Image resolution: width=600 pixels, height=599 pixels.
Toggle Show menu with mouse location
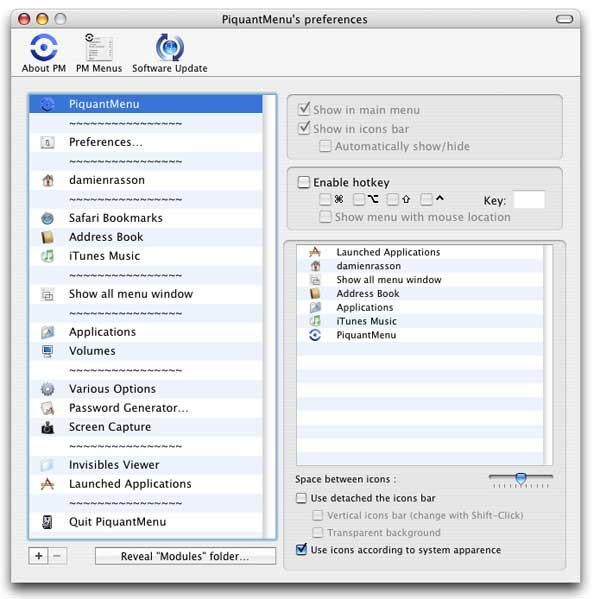[x=325, y=217]
